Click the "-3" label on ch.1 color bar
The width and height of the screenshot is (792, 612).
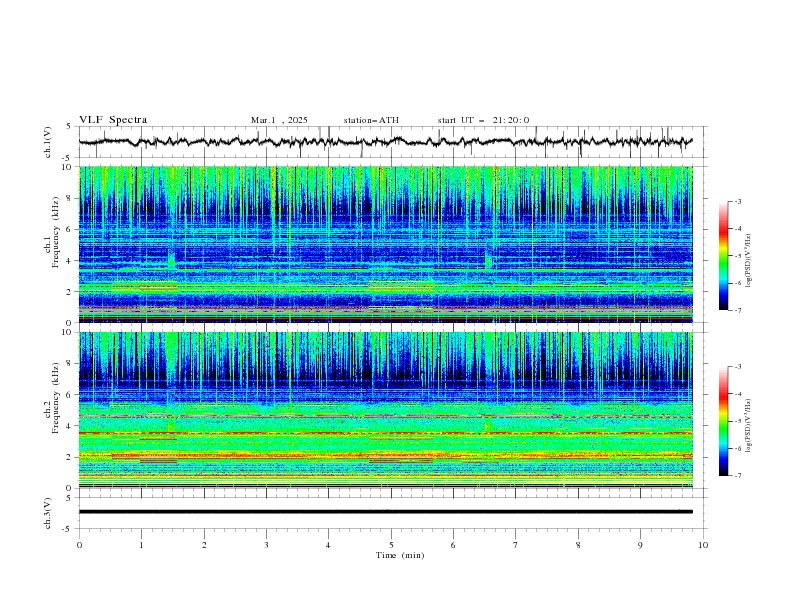click(x=737, y=201)
